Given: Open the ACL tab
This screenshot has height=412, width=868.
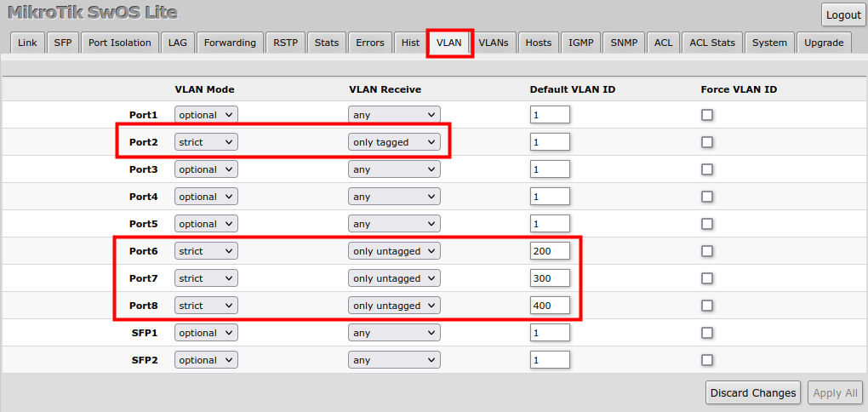Looking at the screenshot, I should pos(663,43).
